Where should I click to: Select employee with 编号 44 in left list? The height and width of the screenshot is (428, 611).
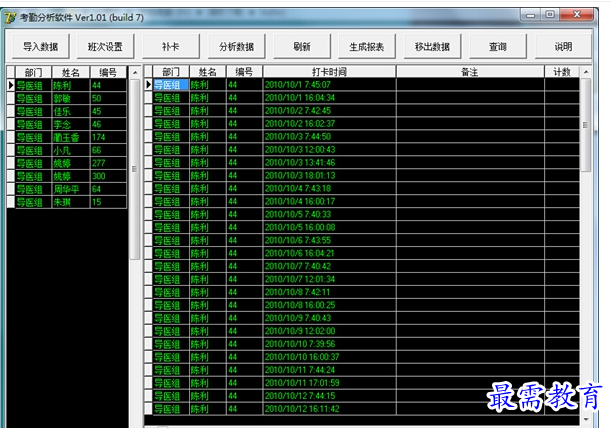(x=71, y=85)
